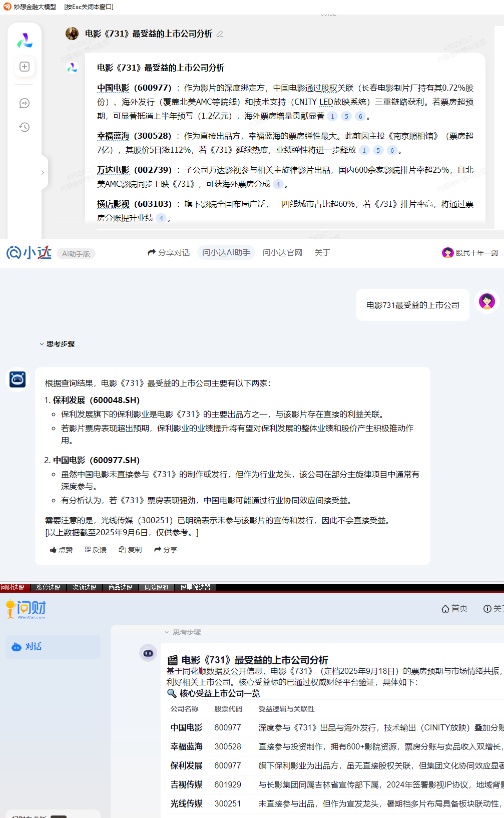Edit the chat title with pencil icon
The image size is (504, 818).
pos(220,34)
